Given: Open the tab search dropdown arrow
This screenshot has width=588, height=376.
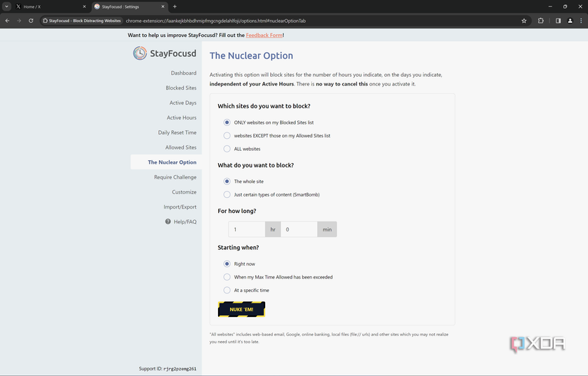Looking at the screenshot, I should [x=6, y=6].
